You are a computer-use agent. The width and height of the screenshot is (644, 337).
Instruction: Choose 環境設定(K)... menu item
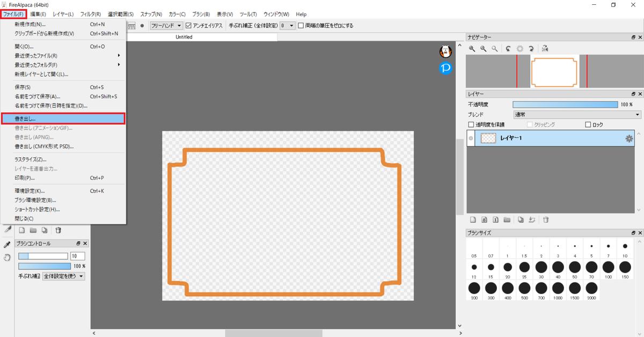[x=63, y=191]
